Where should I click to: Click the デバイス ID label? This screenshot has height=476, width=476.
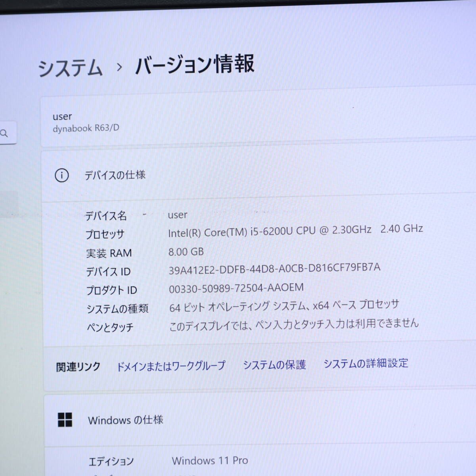coord(108,272)
